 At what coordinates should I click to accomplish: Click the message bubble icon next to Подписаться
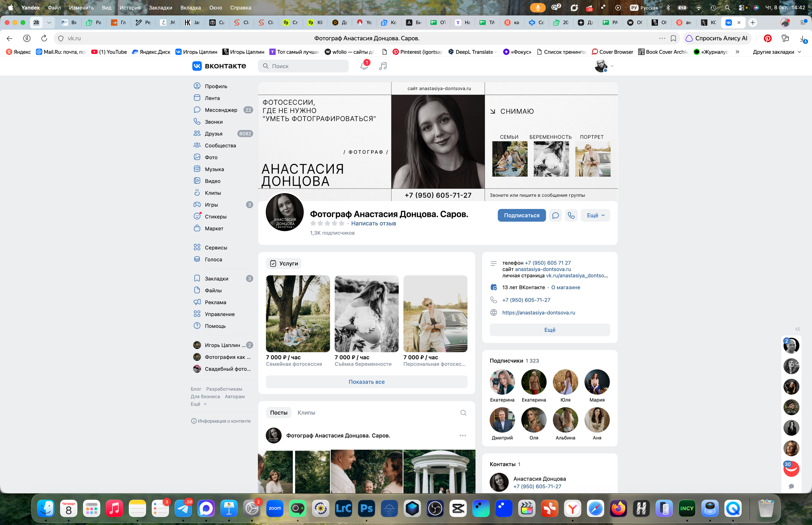(555, 215)
